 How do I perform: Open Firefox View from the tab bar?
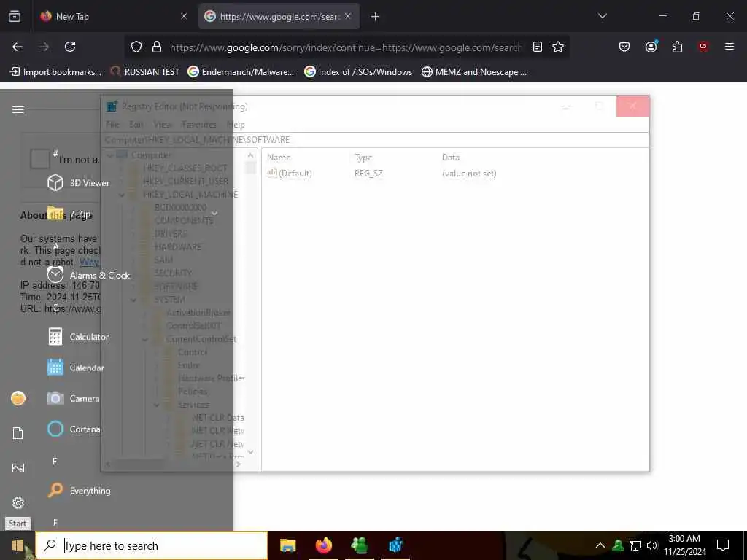pos(15,16)
